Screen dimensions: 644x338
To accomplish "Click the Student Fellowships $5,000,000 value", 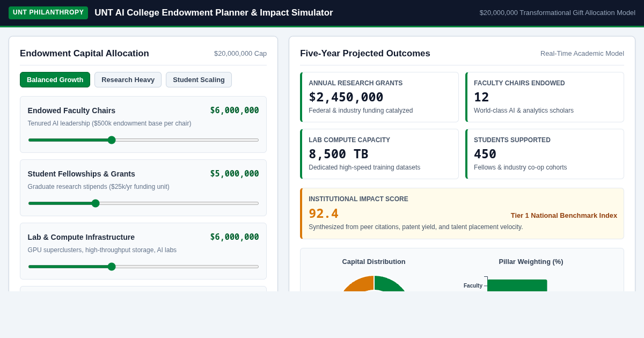I will pyautogui.click(x=235, y=174).
